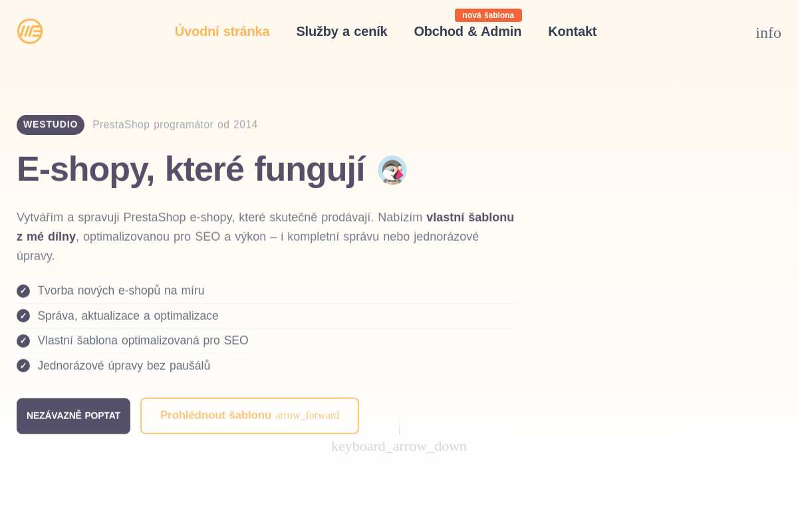Click the PrestaShop penguin mascot icon
The width and height of the screenshot is (798, 532).
[392, 170]
